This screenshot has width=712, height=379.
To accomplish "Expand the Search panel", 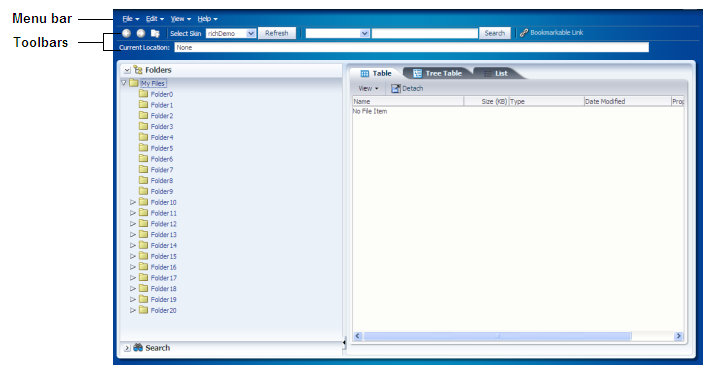I will [x=127, y=348].
